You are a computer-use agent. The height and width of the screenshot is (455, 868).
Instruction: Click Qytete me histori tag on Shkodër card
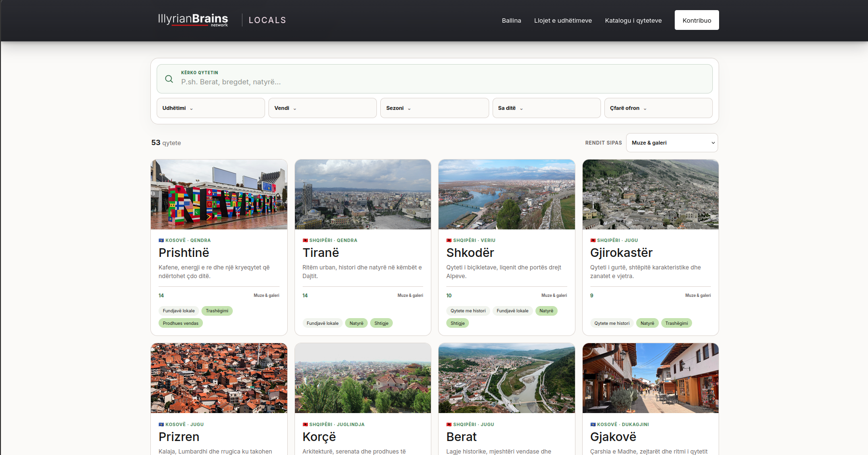pyautogui.click(x=468, y=311)
